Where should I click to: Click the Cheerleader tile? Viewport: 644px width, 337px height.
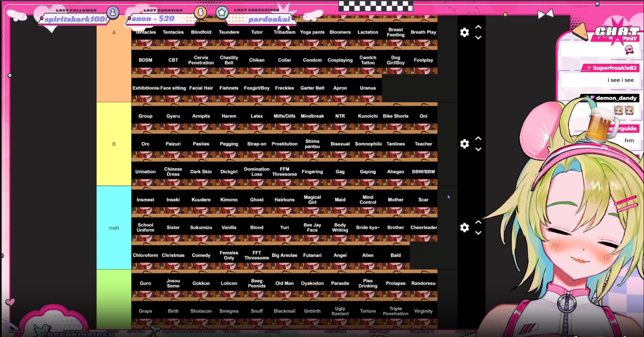click(x=423, y=228)
